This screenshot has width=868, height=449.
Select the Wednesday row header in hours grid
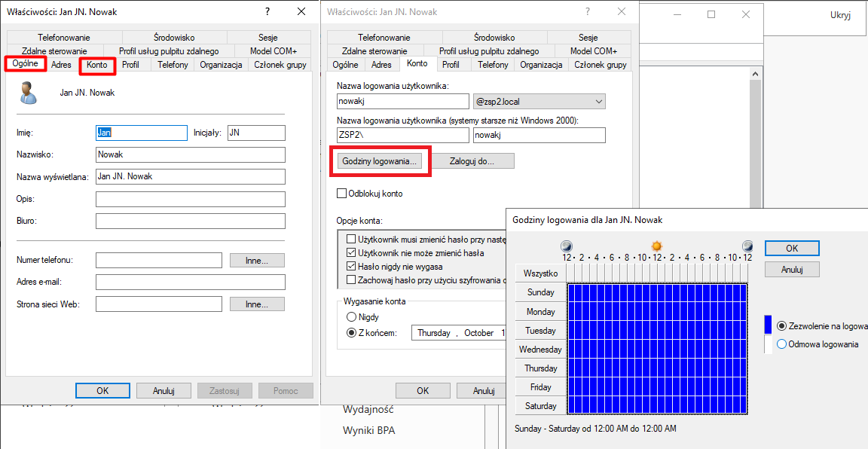tap(540, 350)
